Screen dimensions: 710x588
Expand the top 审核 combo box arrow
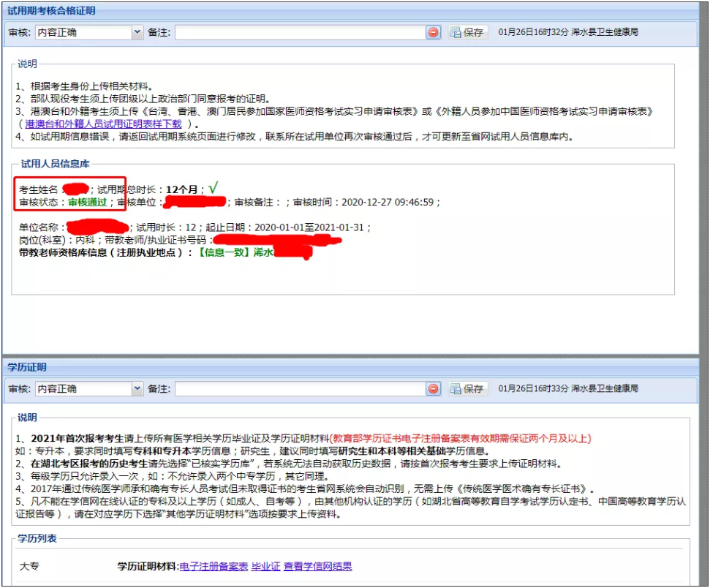click(x=138, y=31)
